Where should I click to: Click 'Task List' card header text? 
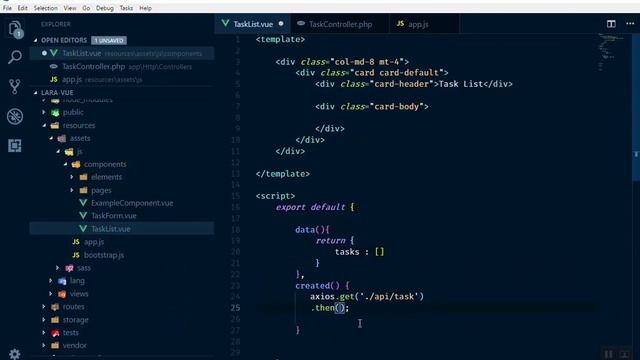click(460, 84)
